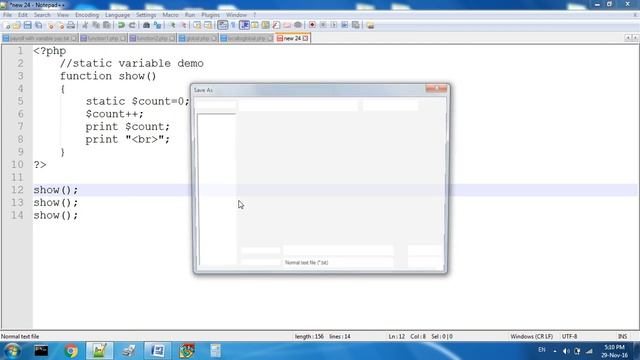Open the Encoding menu
Screen dimensions: 640x360
coord(87,15)
